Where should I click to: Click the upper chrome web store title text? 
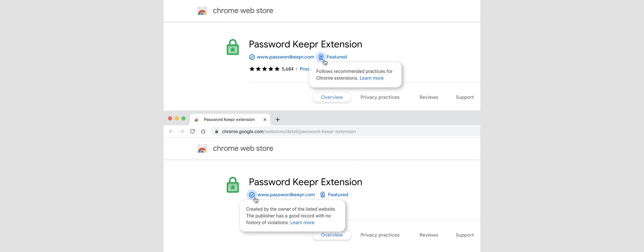pos(243,11)
